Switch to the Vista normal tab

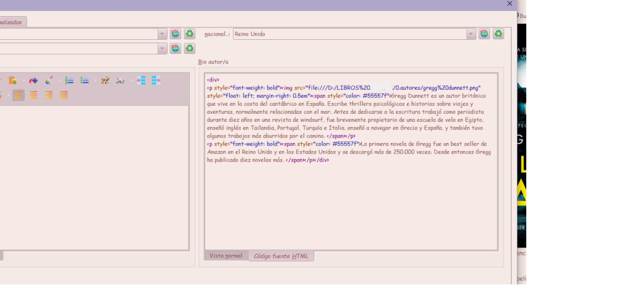[x=226, y=256]
